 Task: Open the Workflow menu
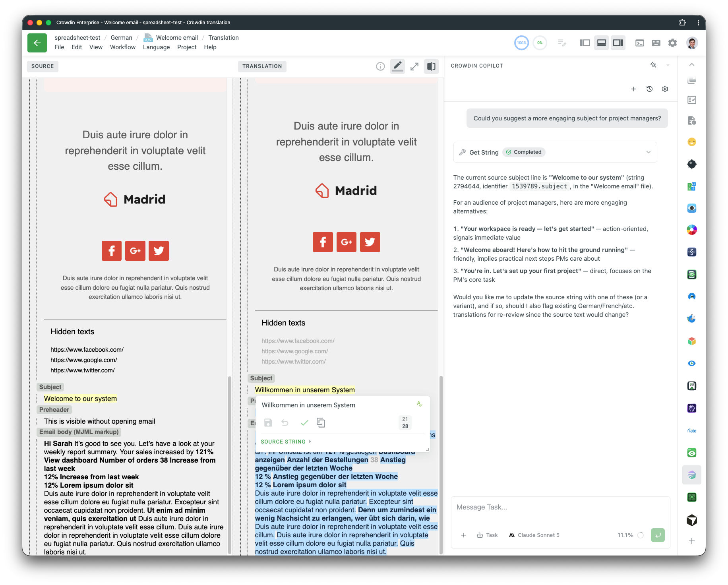[x=122, y=47]
